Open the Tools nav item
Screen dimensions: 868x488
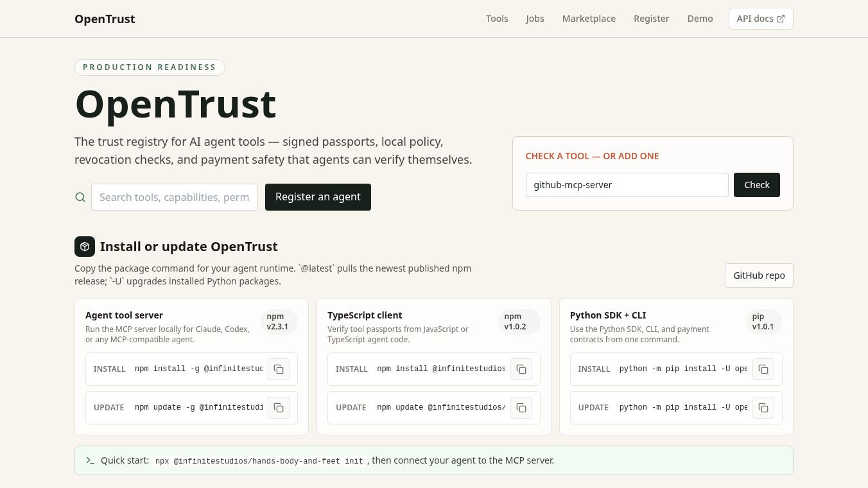click(497, 19)
